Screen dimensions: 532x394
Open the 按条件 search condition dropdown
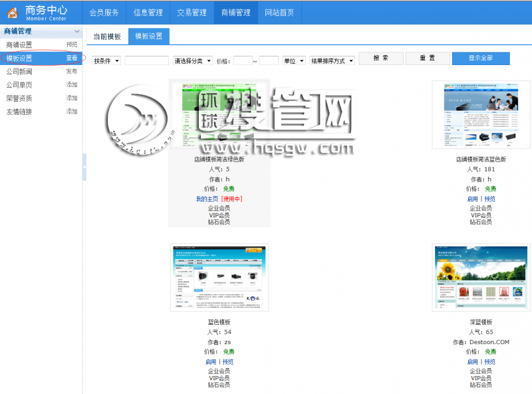point(106,60)
